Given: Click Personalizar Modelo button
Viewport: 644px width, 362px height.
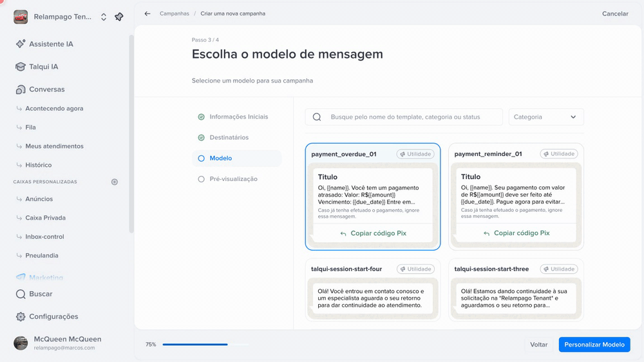Looking at the screenshot, I should (594, 345).
